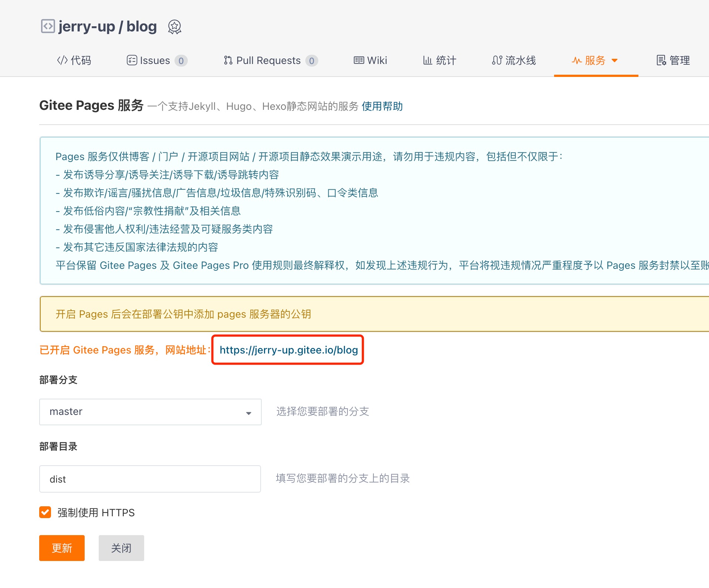Click the Pull Requests branch icon
This screenshot has width=709, height=588.
click(228, 60)
